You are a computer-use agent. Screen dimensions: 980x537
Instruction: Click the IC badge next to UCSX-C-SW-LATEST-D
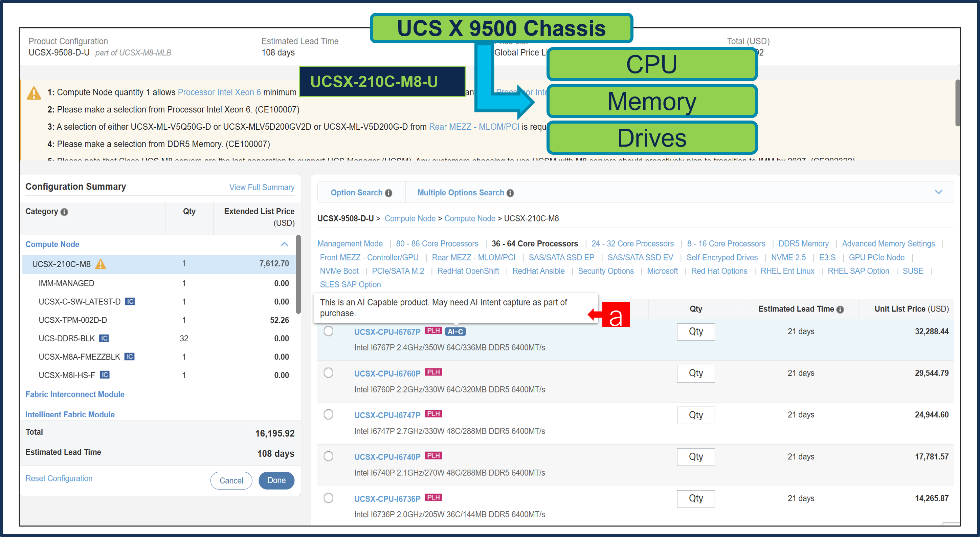[130, 301]
